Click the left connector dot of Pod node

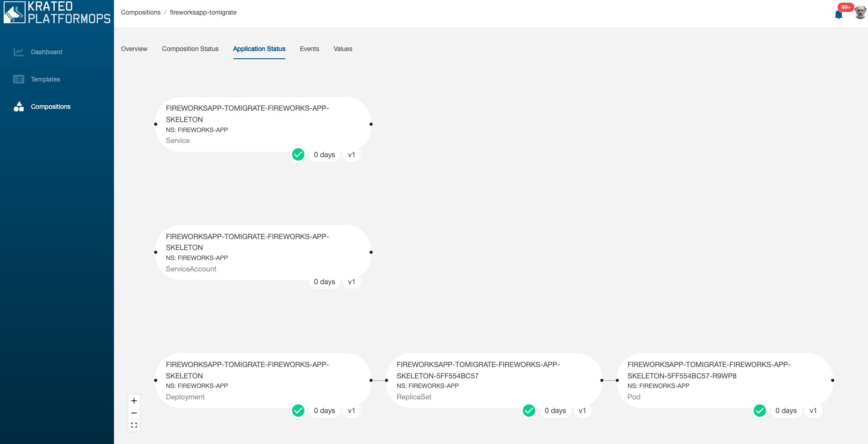617,380
